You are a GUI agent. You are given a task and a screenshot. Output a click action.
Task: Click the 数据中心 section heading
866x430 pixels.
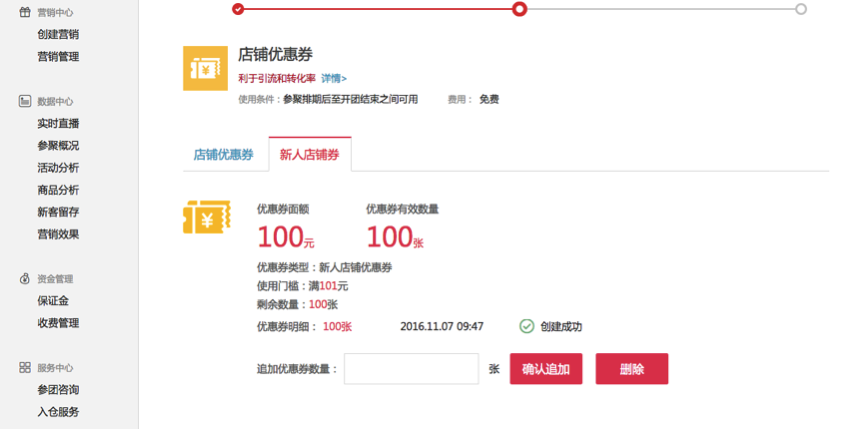(55, 101)
